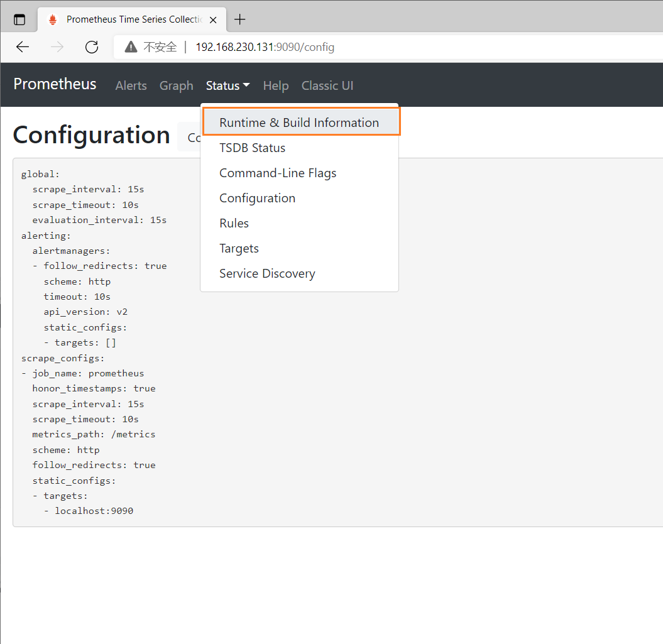The width and height of the screenshot is (663, 644).
Task: Click 'scrape_configs:' config line
Action: (x=63, y=358)
